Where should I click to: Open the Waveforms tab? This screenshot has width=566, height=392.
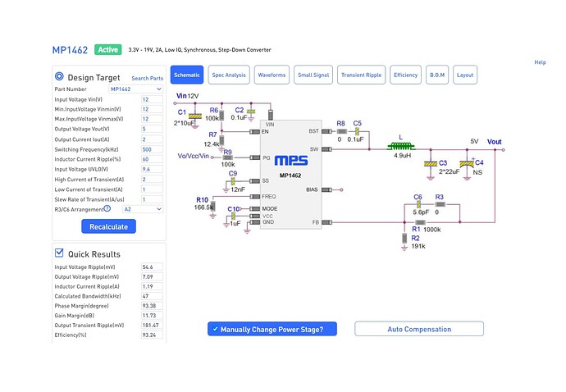[x=272, y=75]
